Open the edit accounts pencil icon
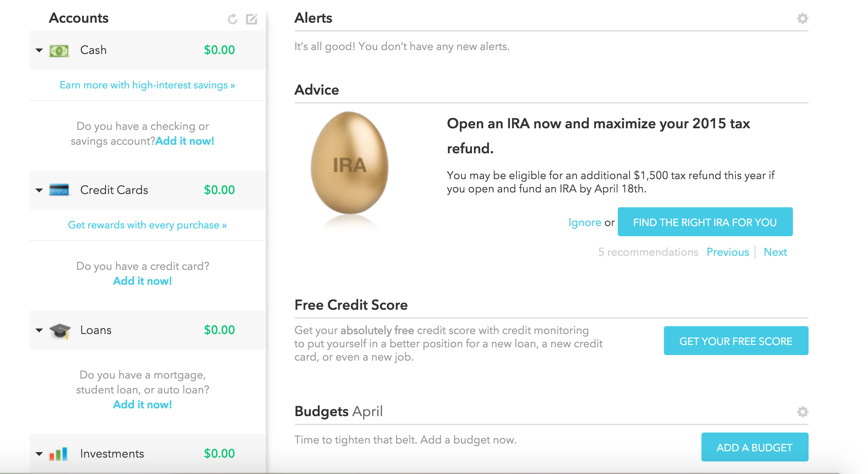Viewport: 868px width, 474px height. 251,19
